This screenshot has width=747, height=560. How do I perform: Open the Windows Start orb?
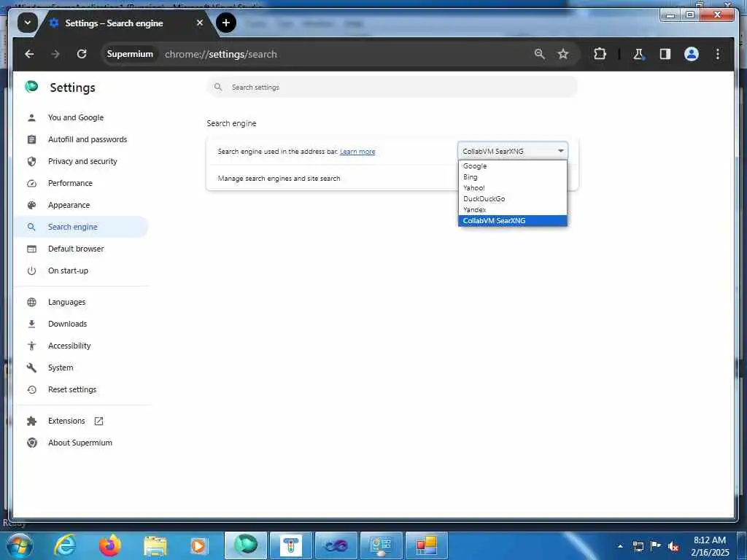[x=18, y=545]
